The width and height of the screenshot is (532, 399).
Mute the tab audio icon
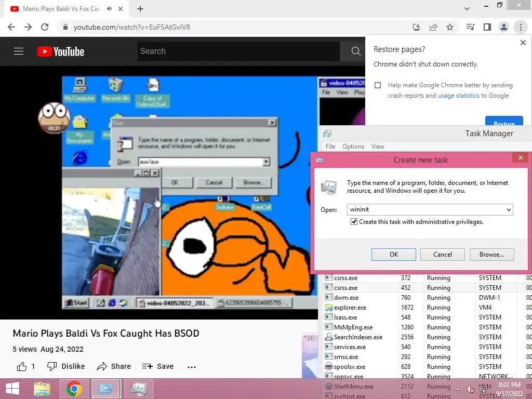click(x=109, y=9)
